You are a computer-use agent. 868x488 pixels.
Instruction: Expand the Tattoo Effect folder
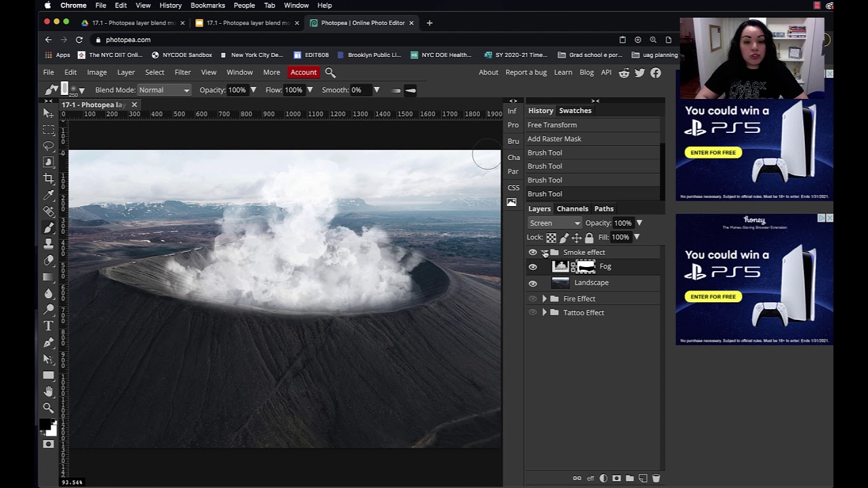pos(544,312)
